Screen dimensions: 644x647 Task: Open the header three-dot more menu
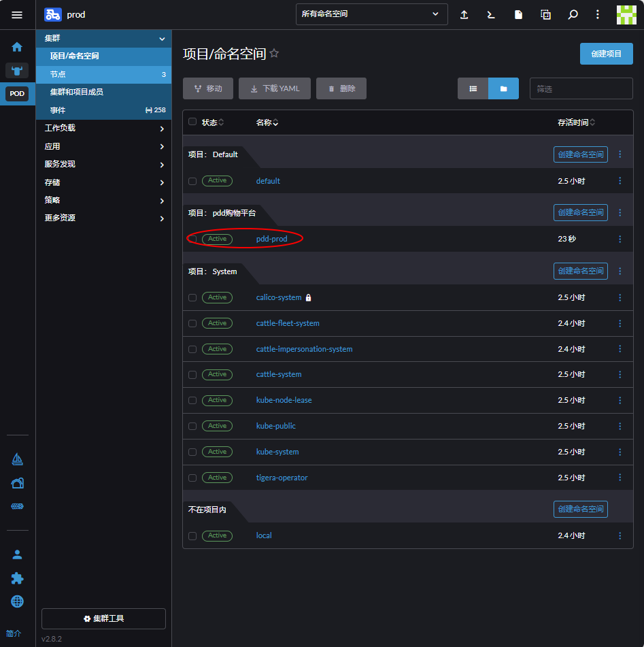tap(597, 15)
